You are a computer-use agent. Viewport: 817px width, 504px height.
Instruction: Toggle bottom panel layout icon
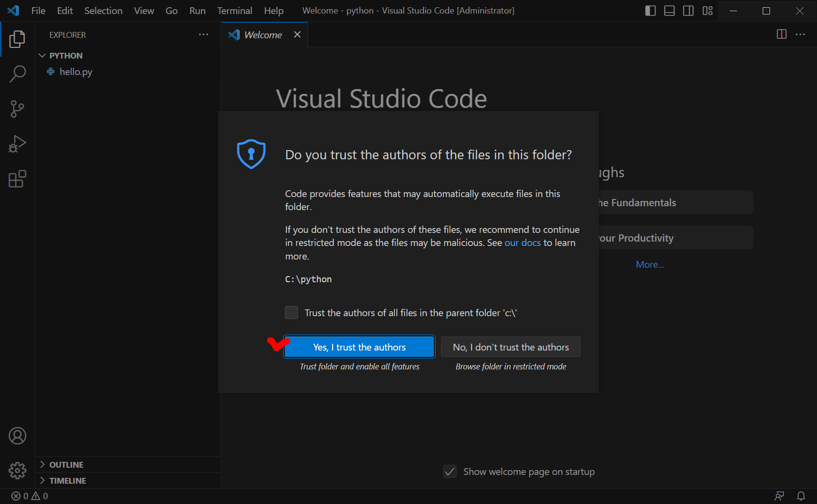[x=669, y=11]
